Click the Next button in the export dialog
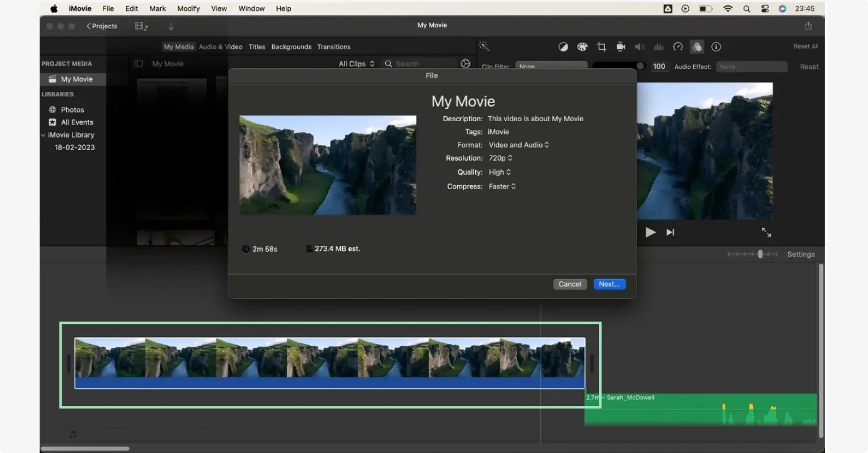Screen dimensions: 868x453 (609, 284)
